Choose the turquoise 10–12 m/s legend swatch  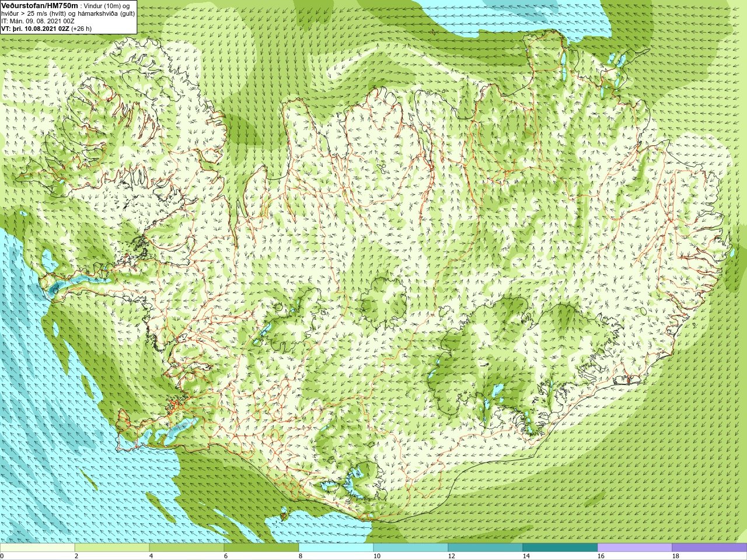(x=411, y=548)
